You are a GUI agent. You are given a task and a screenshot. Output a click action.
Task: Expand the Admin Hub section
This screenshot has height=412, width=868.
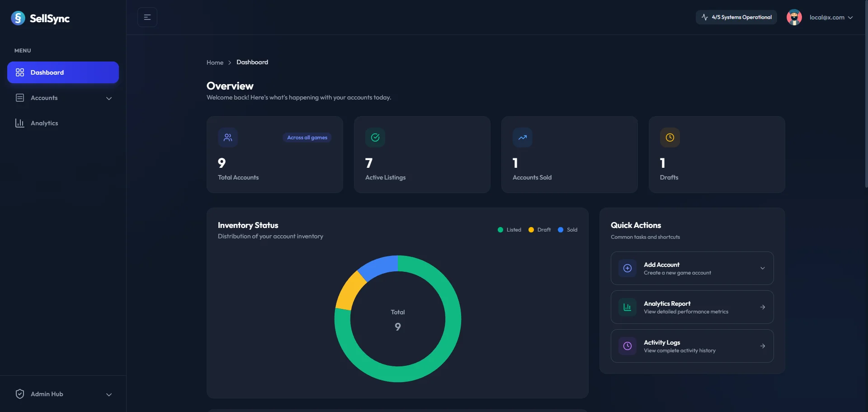click(x=108, y=394)
